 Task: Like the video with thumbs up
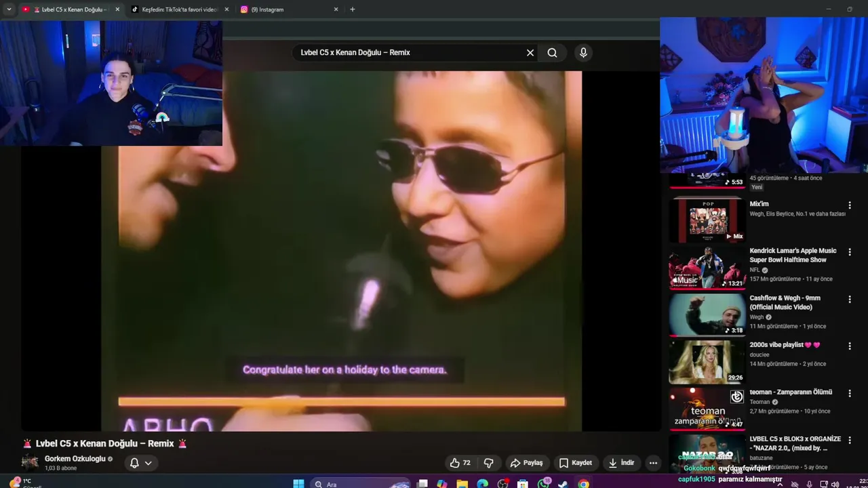point(460,463)
